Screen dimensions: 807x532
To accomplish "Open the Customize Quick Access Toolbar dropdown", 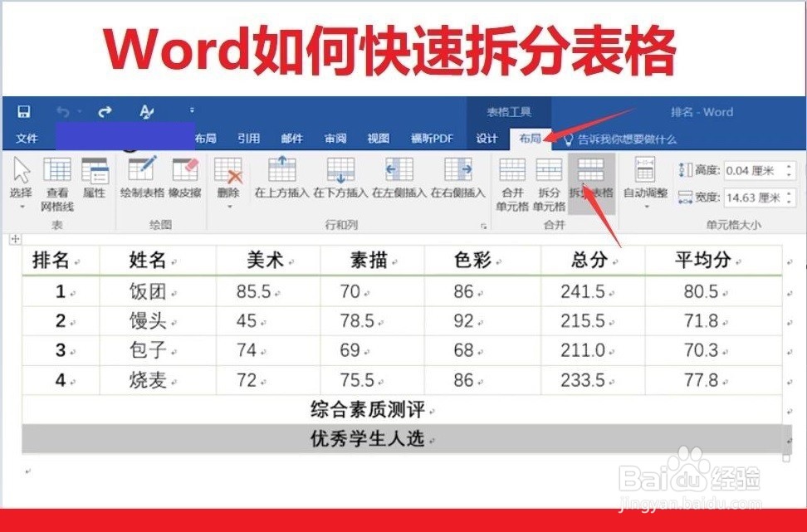I will (x=192, y=110).
